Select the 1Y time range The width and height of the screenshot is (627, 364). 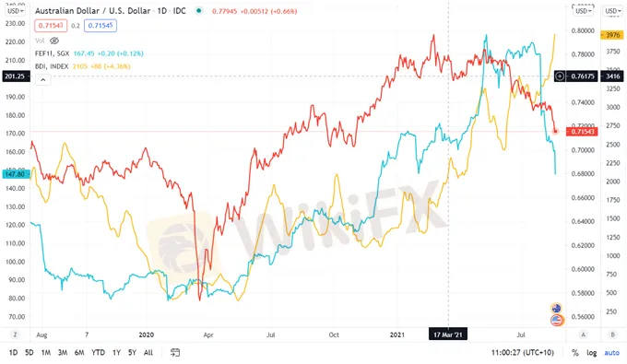pyautogui.click(x=116, y=352)
